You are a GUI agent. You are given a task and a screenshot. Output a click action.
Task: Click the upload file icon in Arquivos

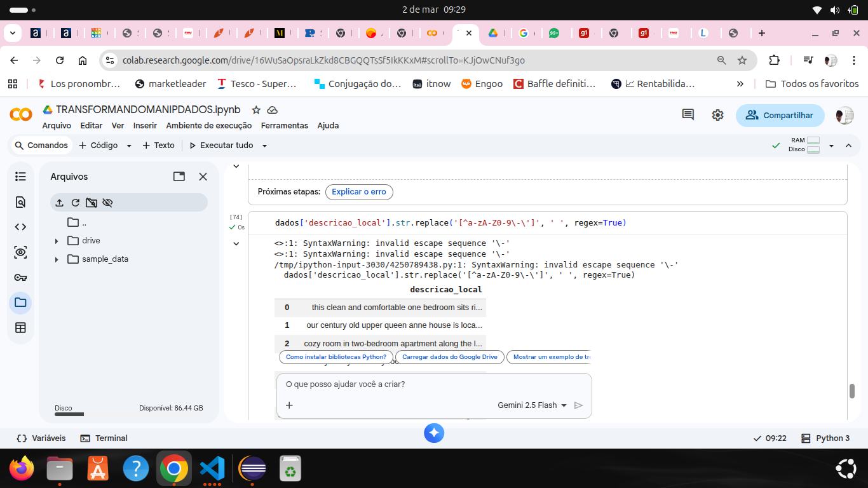(59, 203)
